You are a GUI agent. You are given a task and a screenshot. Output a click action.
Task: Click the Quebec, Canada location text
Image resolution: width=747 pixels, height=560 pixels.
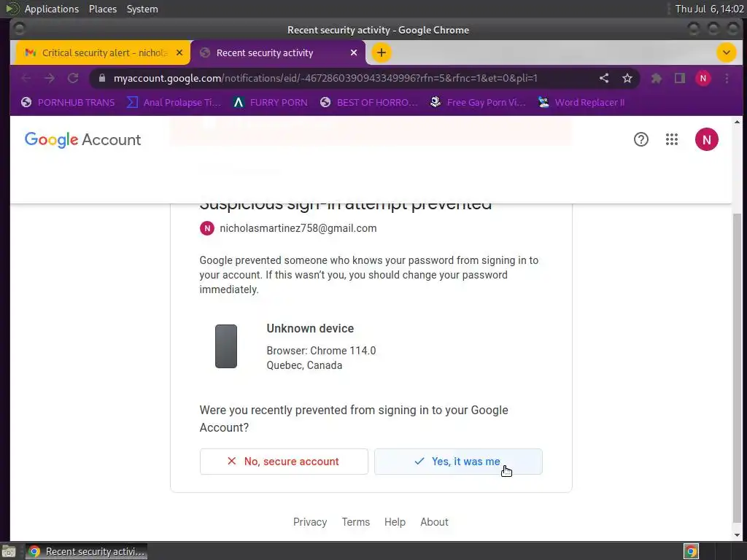(304, 365)
